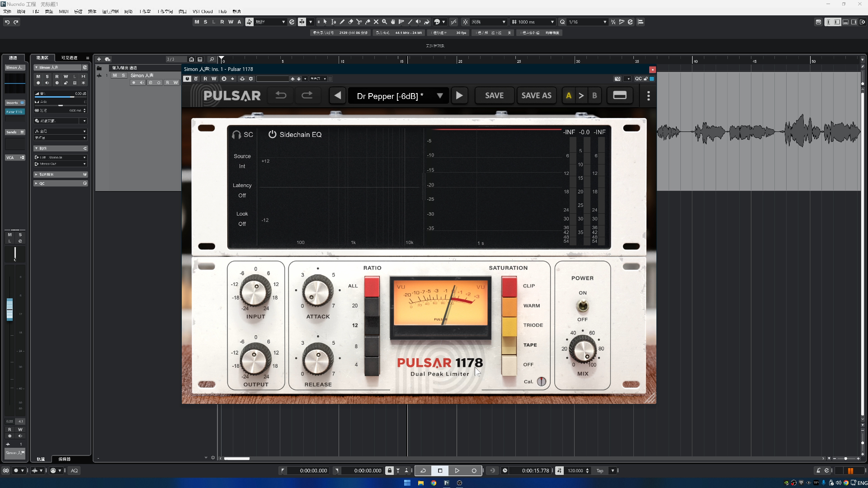Toggle monitor speaker on Simon 人声 track
Screen dimensions: 868x488
pos(142,83)
